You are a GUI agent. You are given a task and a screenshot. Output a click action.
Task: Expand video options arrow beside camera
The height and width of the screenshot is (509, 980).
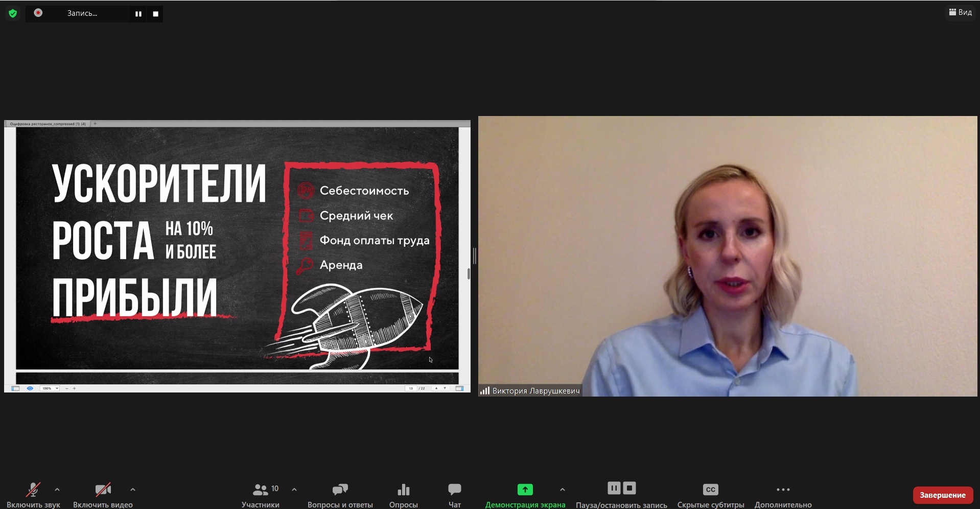pyautogui.click(x=133, y=490)
